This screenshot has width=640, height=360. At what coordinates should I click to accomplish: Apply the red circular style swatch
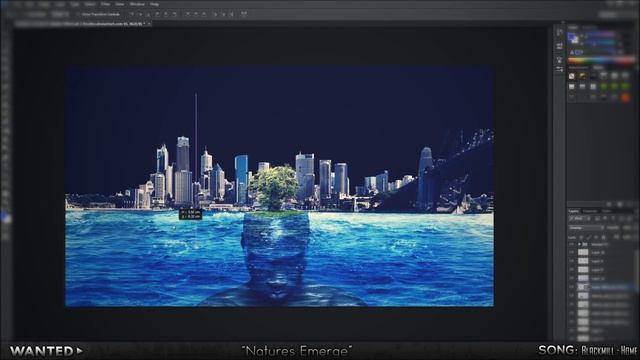(625, 98)
